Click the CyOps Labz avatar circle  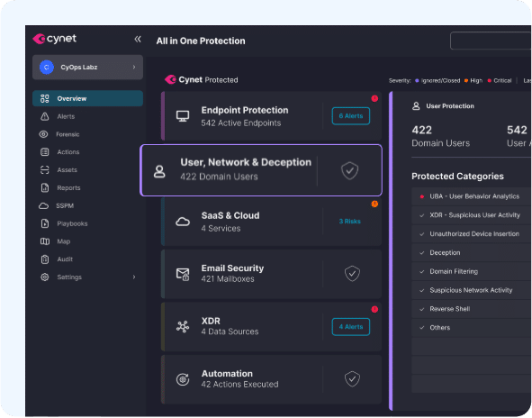pyautogui.click(x=47, y=68)
